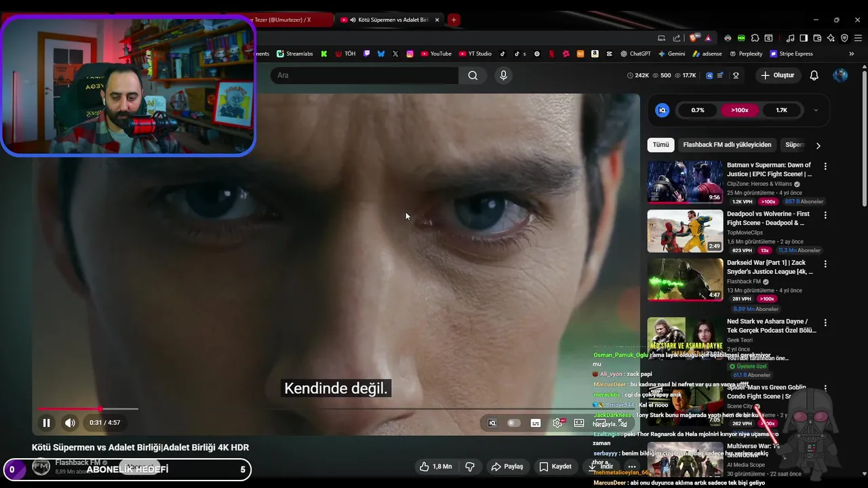Open YouTube notifications bell
This screenshot has height=488, width=868.
(814, 75)
